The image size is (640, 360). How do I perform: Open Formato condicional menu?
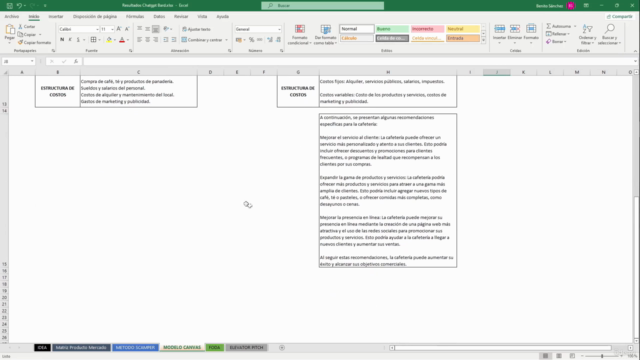[300, 35]
